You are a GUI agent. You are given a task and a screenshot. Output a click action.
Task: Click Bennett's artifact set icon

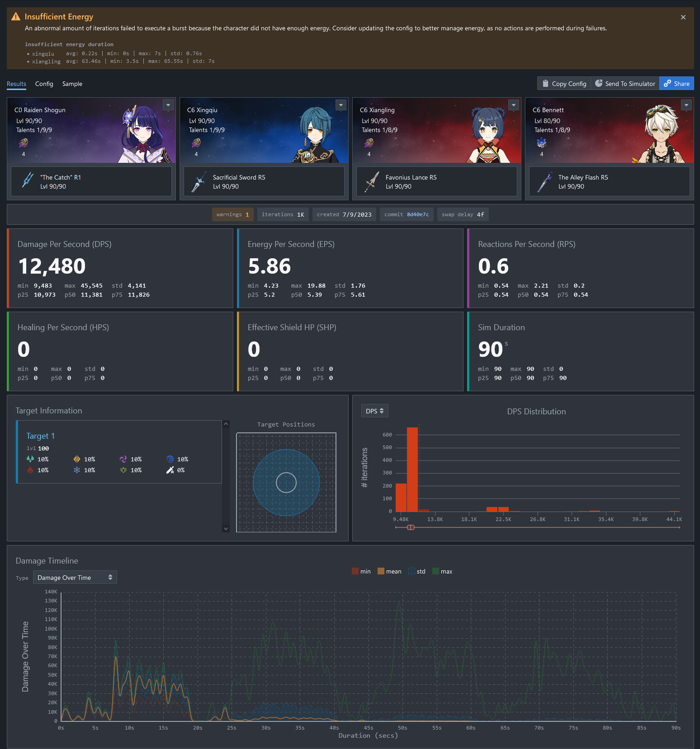(x=541, y=143)
